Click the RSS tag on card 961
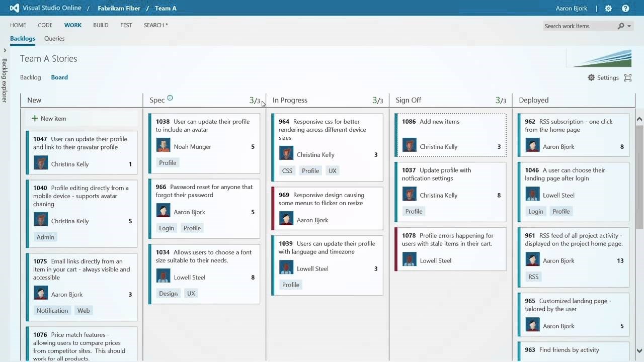644x362 pixels. point(533,277)
